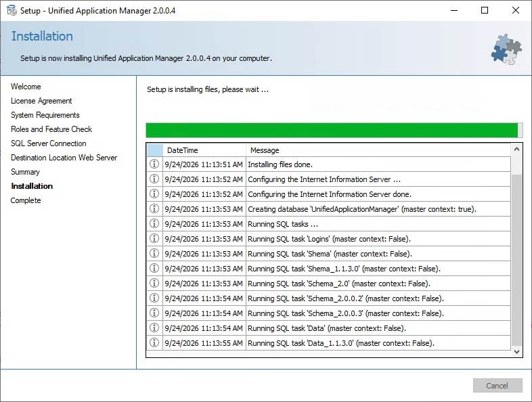Select the Complete step

[x=26, y=200]
